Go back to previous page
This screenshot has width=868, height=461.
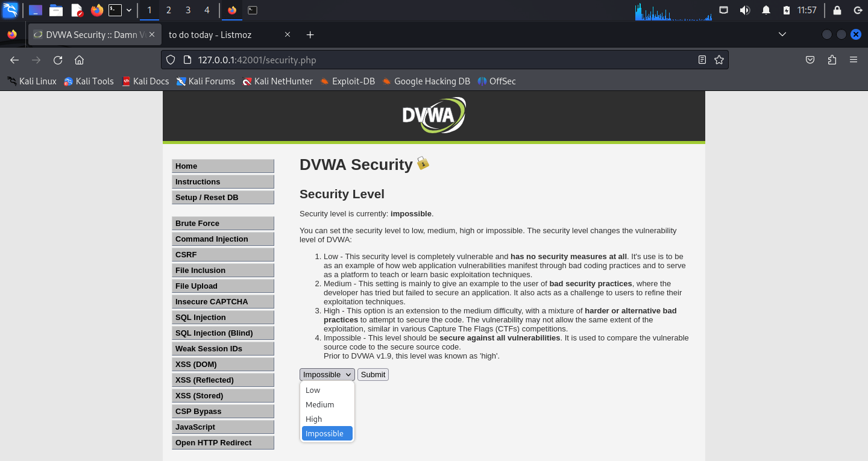click(14, 60)
